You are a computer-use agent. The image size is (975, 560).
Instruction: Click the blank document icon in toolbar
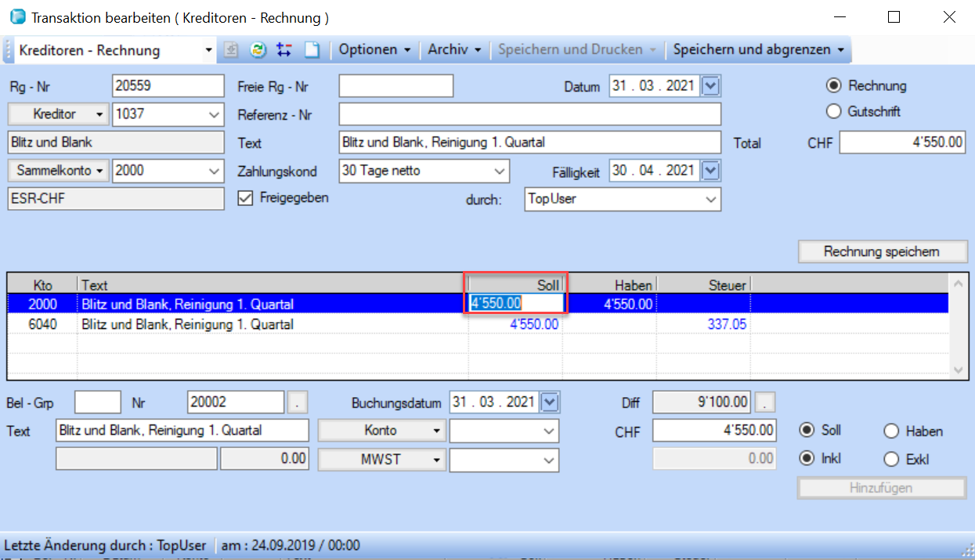point(312,50)
